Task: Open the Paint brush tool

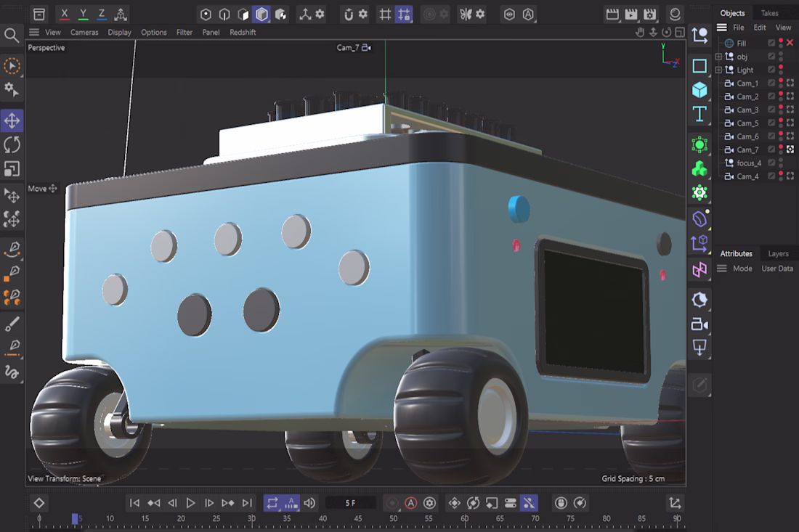Action: 12,324
